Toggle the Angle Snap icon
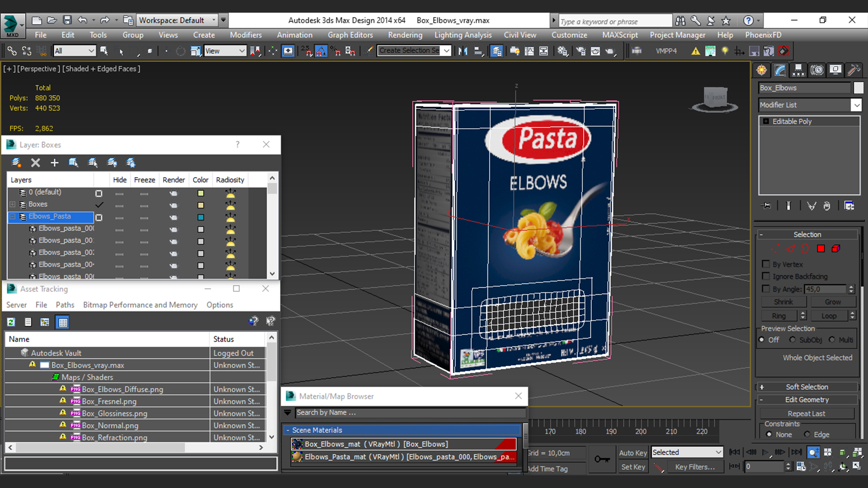This screenshot has width=868, height=488. pos(321,51)
